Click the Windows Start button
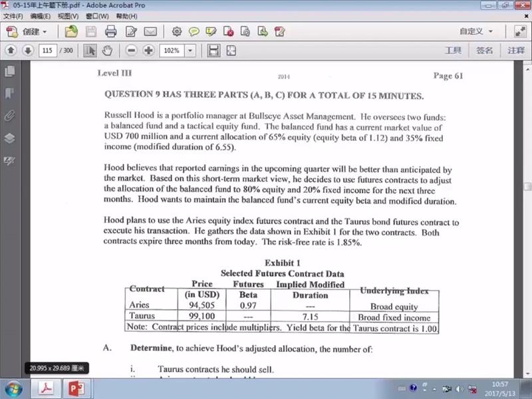This screenshot has width=532, height=399. pyautogui.click(x=13, y=389)
